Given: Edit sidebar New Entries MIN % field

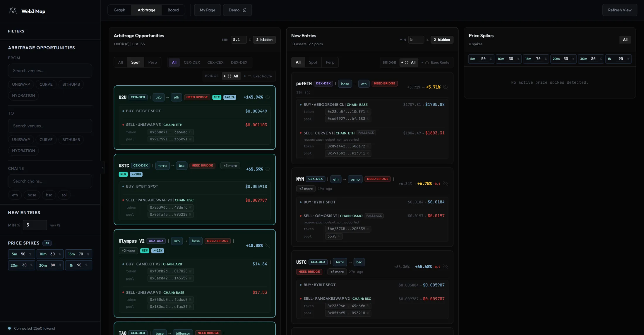Looking at the screenshot, I should point(35,225).
